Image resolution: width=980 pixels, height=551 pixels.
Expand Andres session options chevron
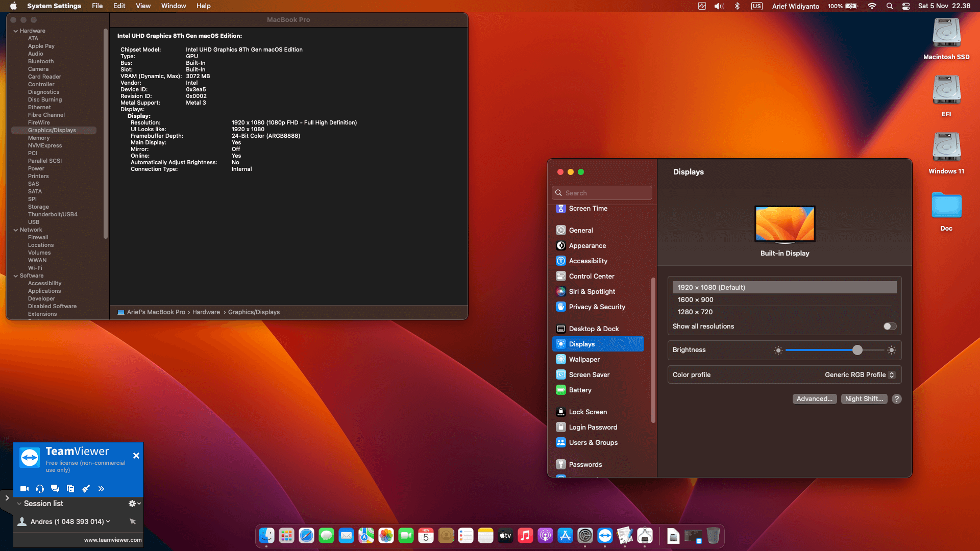pos(108,521)
